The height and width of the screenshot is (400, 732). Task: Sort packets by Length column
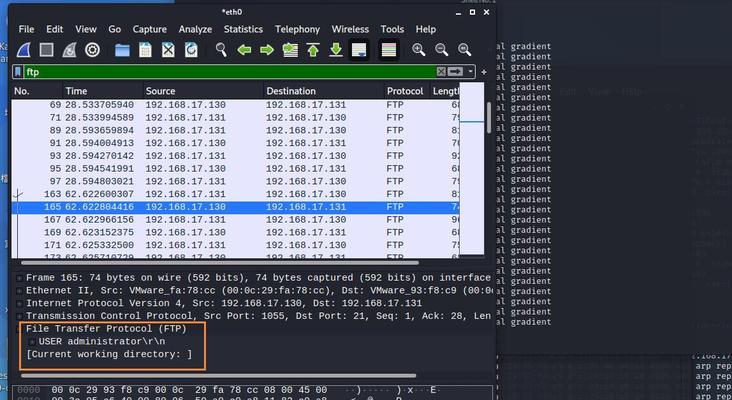[445, 91]
